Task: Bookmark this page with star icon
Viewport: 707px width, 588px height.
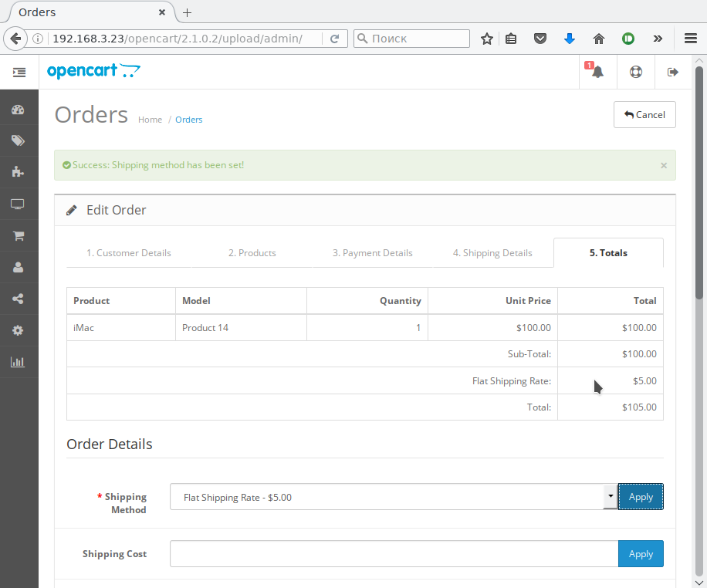Action: 486,39
